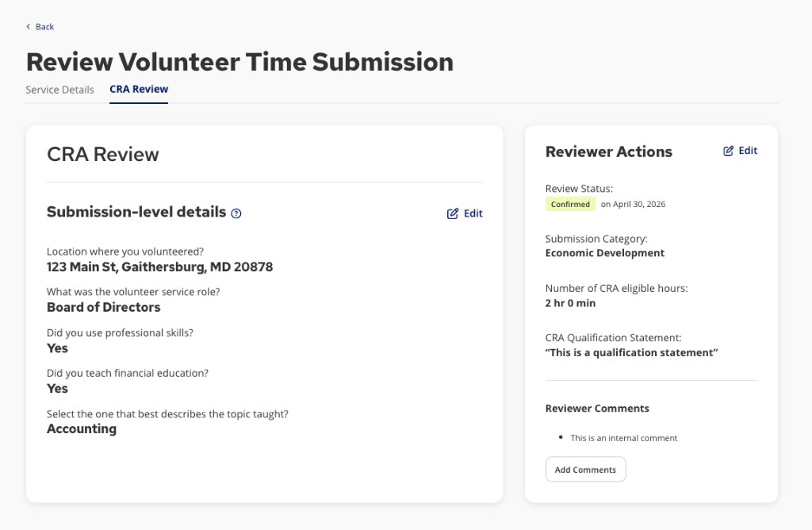This screenshot has width=812, height=530.
Task: Click the Review Volunteer Time Submission title
Action: [239, 62]
